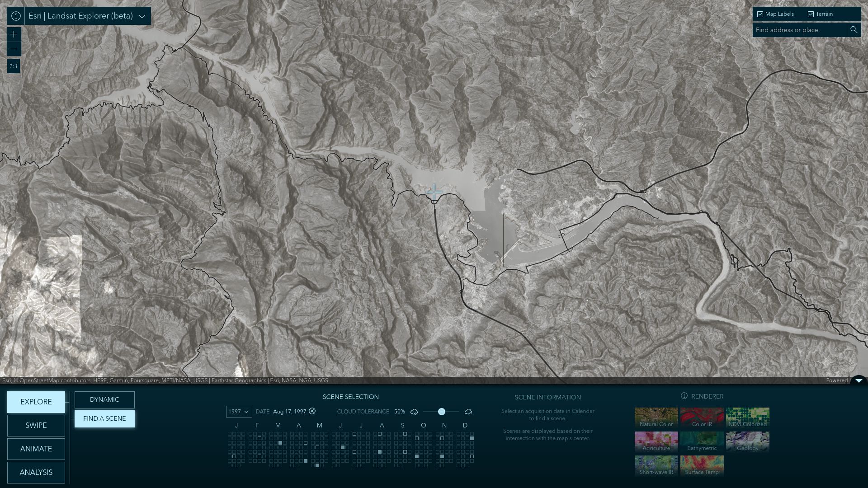Expand the Esri Landsat Explorer title dropdown

(142, 16)
